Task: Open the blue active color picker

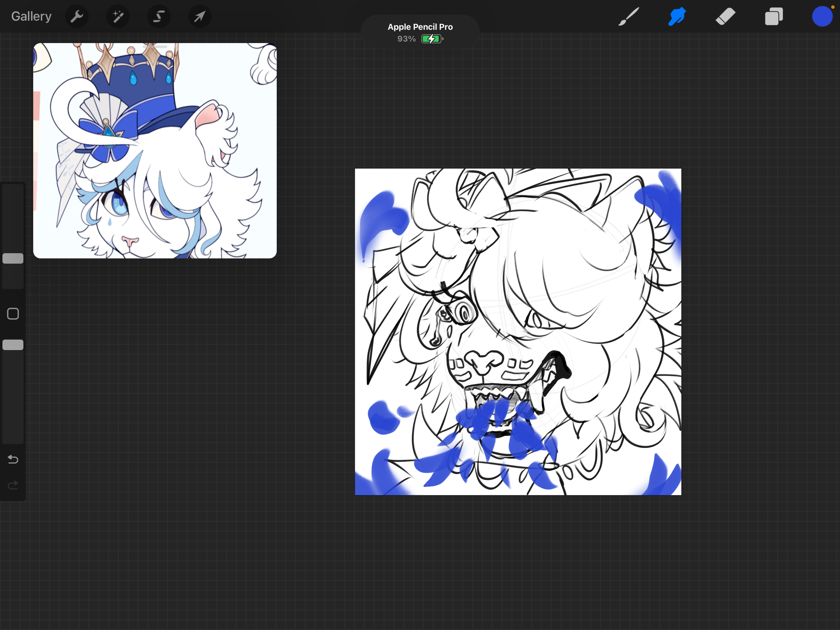Action: pyautogui.click(x=822, y=16)
